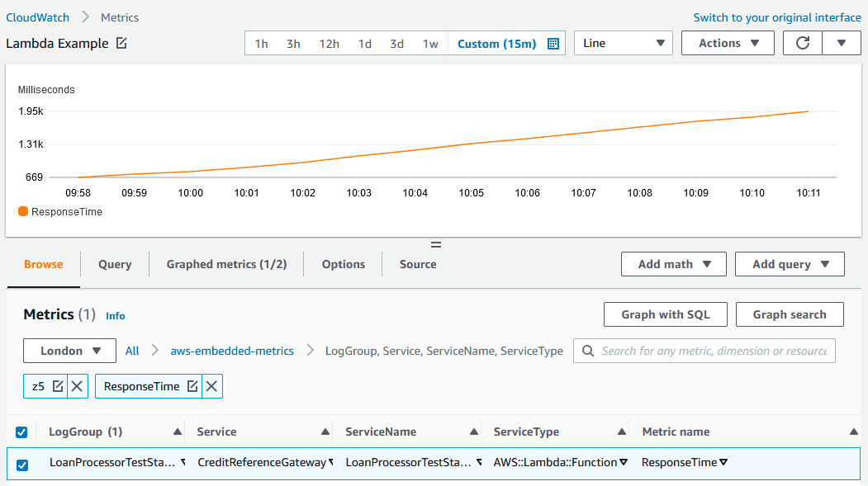Open the Add math dropdown
Viewport: 868px width, 486px height.
click(674, 264)
